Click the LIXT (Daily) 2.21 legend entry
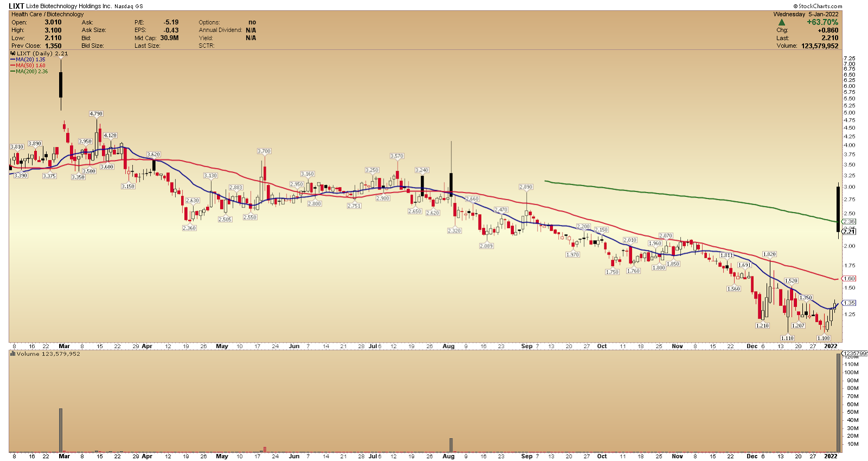The width and height of the screenshot is (868, 461). [x=42, y=54]
